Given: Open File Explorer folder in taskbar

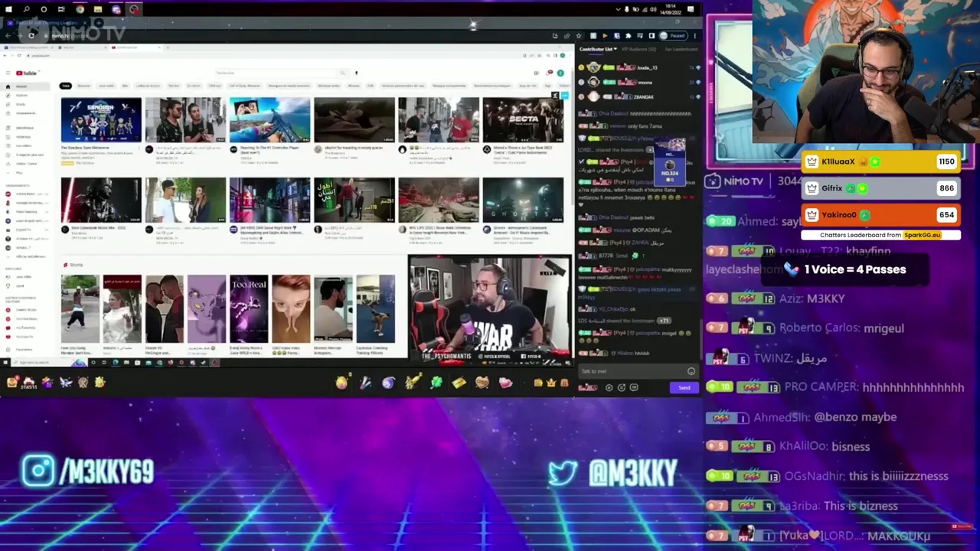Looking at the screenshot, I should coord(98,10).
